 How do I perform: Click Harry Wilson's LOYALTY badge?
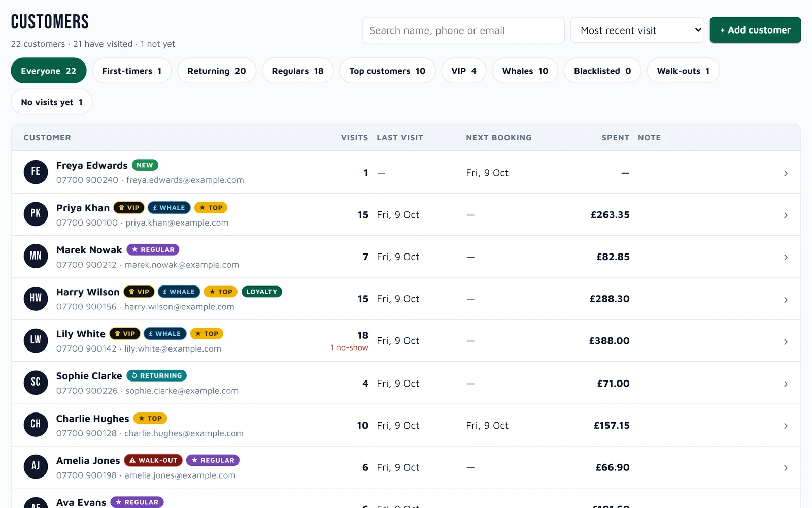(x=262, y=292)
